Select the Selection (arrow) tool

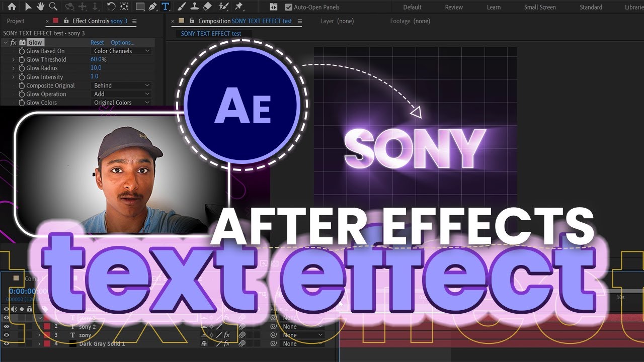tap(28, 7)
